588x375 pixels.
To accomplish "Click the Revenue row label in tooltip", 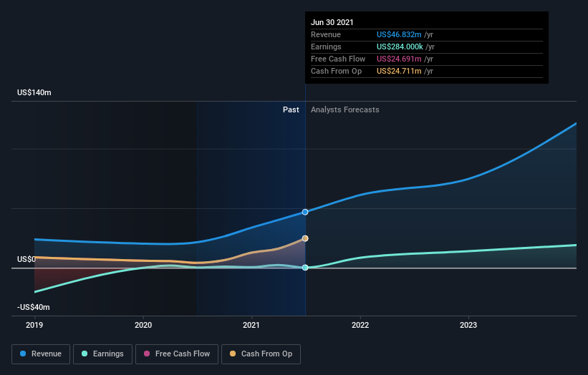I will pos(326,34).
